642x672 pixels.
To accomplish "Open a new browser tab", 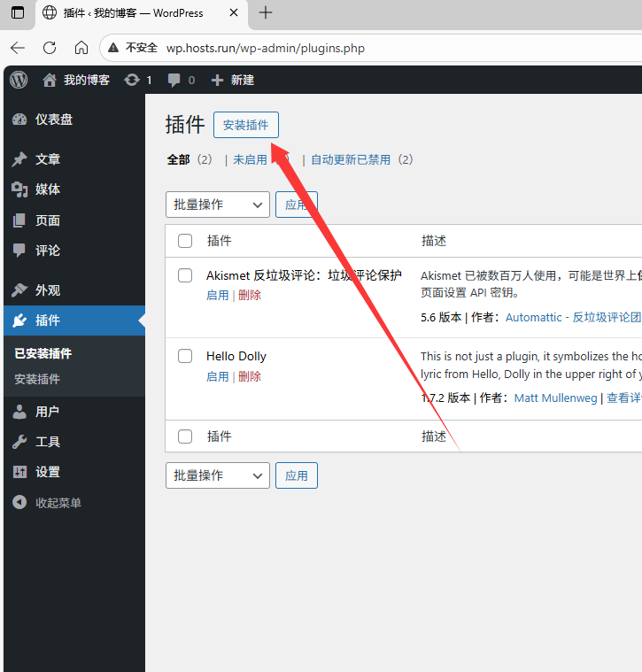I will [265, 12].
